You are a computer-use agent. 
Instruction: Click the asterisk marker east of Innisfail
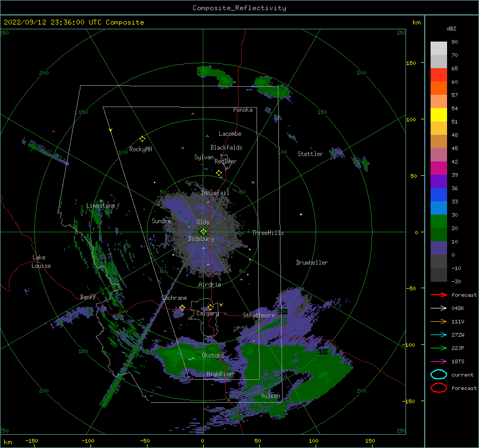[x=253, y=183]
